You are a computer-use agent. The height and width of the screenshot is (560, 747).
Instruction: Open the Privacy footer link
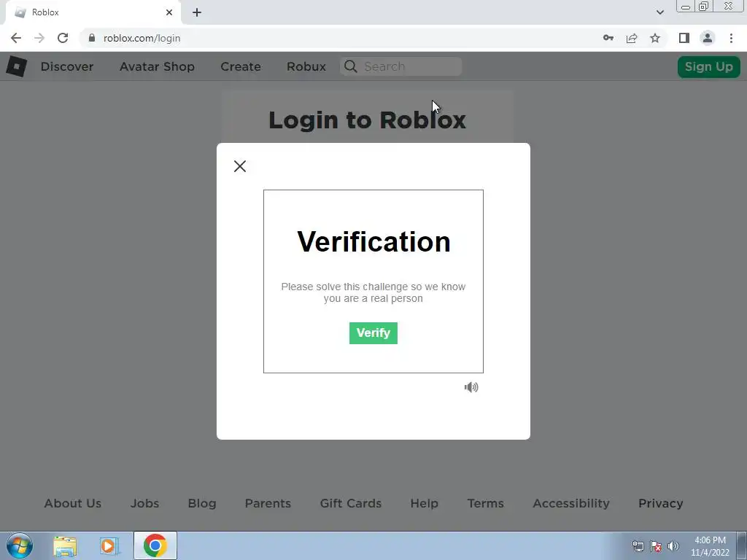(x=660, y=503)
